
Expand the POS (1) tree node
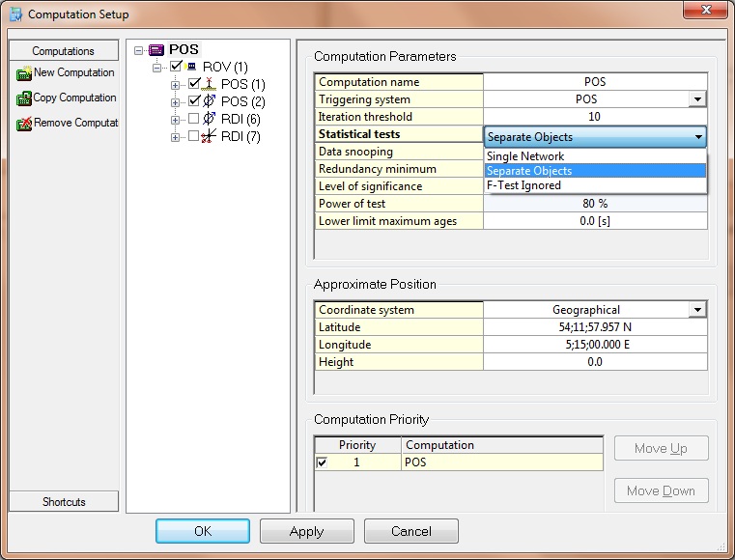(175, 85)
